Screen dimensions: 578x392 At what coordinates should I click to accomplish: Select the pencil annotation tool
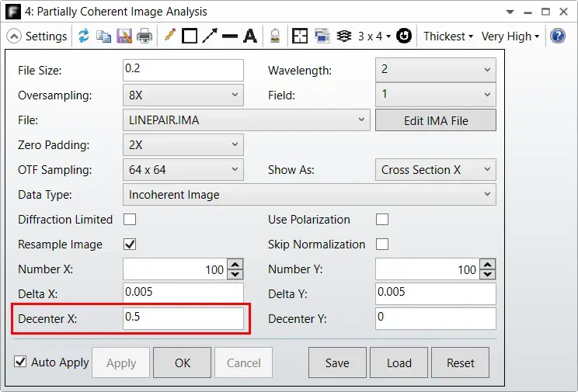coord(169,36)
